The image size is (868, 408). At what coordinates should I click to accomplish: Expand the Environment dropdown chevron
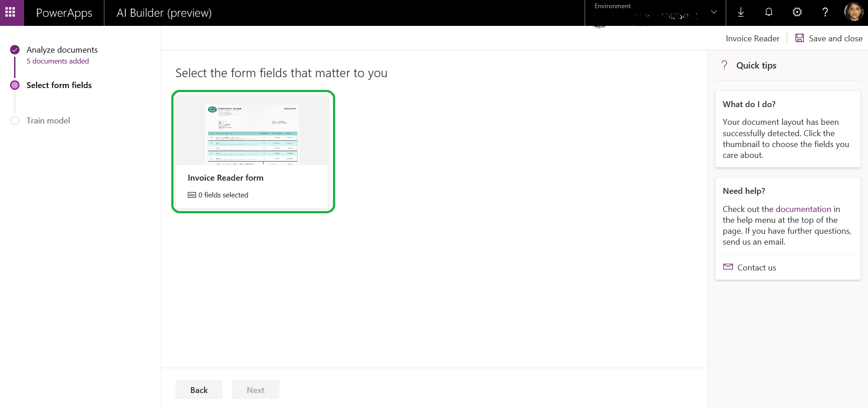tap(714, 12)
